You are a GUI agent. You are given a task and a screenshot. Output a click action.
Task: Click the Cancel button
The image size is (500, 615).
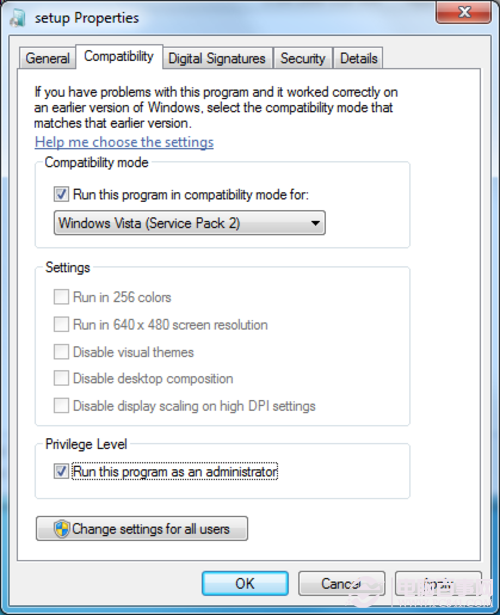(x=341, y=584)
